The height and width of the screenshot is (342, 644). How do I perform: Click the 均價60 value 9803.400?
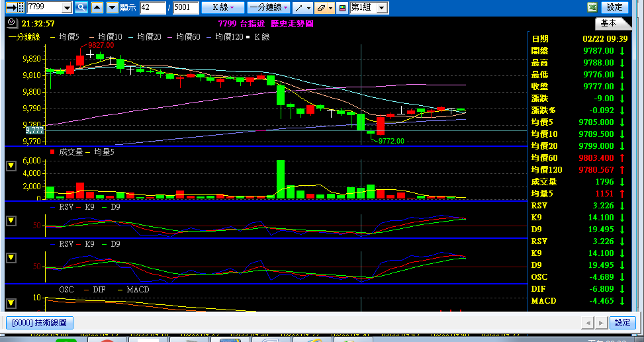pos(596,158)
